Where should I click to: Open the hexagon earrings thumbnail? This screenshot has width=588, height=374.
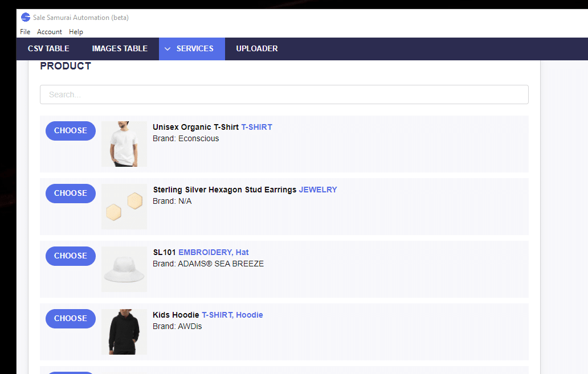pos(124,207)
